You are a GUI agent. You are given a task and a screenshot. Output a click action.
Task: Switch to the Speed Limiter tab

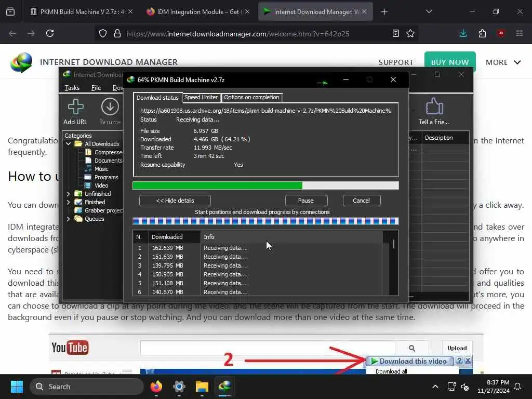click(201, 97)
